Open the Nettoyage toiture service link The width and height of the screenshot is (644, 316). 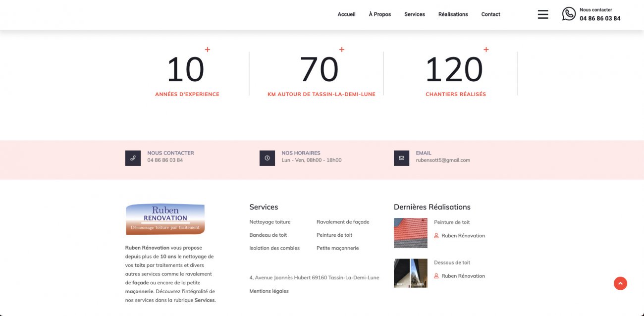[x=270, y=222]
